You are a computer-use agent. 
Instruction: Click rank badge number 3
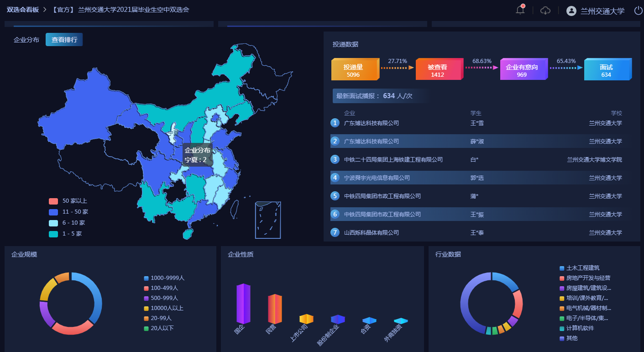[335, 159]
